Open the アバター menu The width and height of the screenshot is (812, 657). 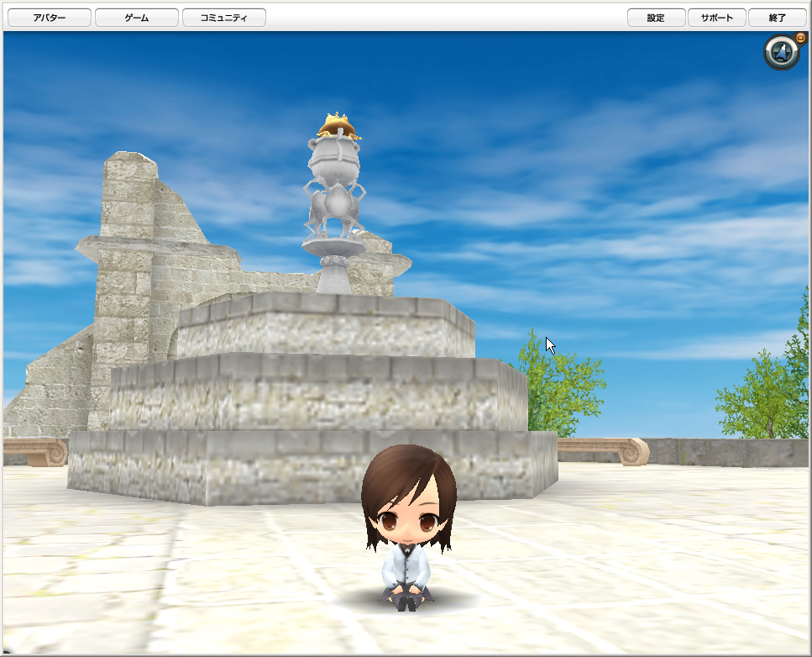click(50, 18)
